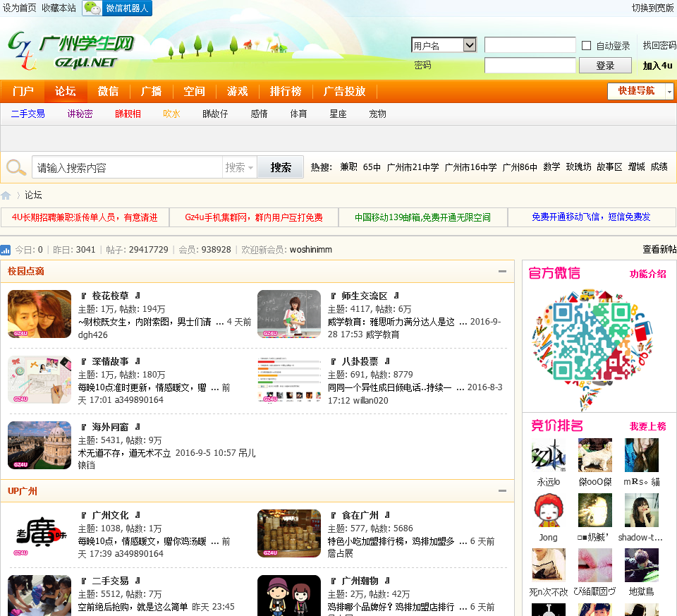This screenshot has height=616, width=677.
Task: Click 功能介绍 link beside 官方微信
Action: click(647, 274)
